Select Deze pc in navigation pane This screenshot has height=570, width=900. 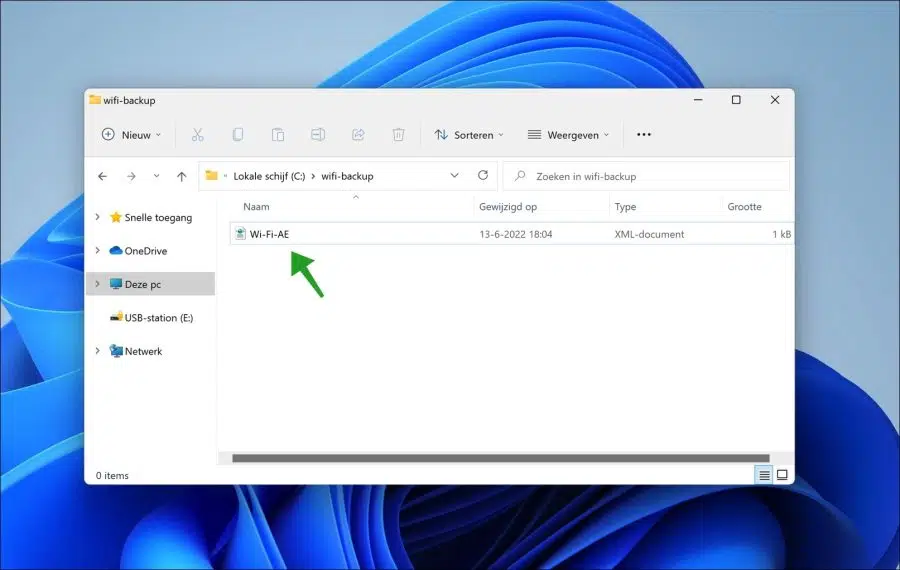click(143, 284)
